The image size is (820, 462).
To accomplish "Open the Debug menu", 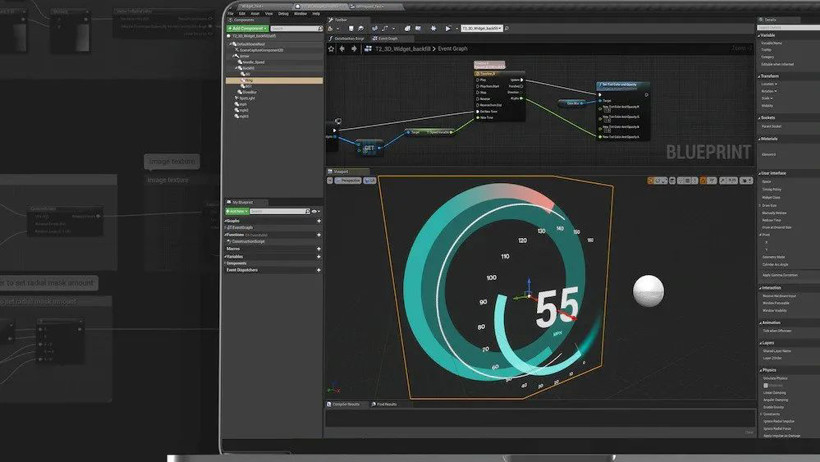I will coord(283,14).
